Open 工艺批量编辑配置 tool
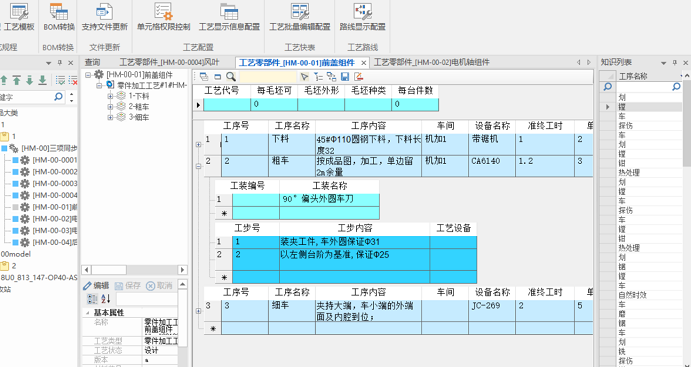The height and width of the screenshot is (367, 691). tap(300, 17)
